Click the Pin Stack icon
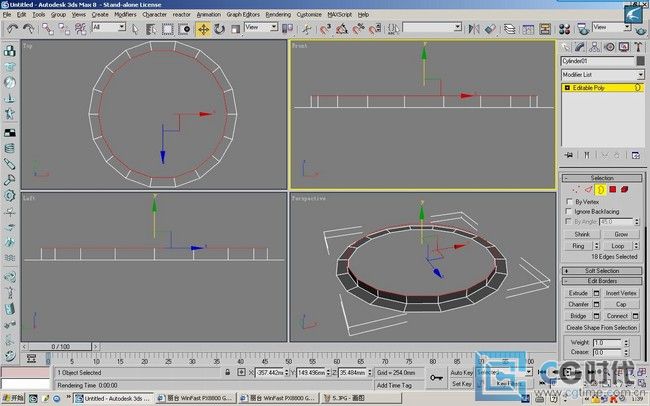 569,156
